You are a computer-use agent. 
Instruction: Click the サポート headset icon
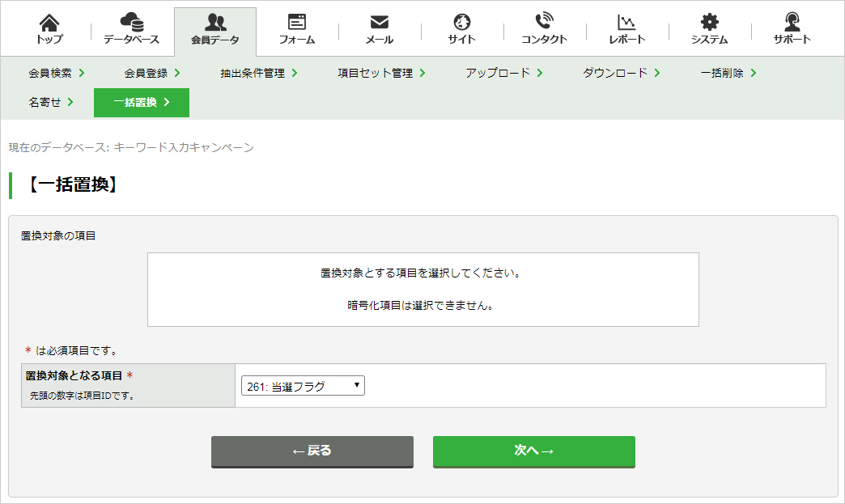[x=792, y=22]
